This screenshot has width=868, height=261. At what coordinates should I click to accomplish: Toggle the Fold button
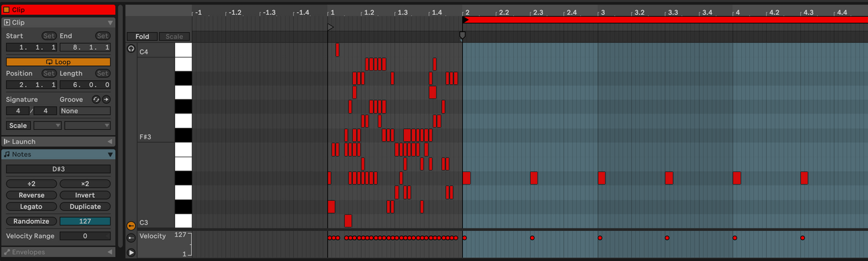coord(142,37)
